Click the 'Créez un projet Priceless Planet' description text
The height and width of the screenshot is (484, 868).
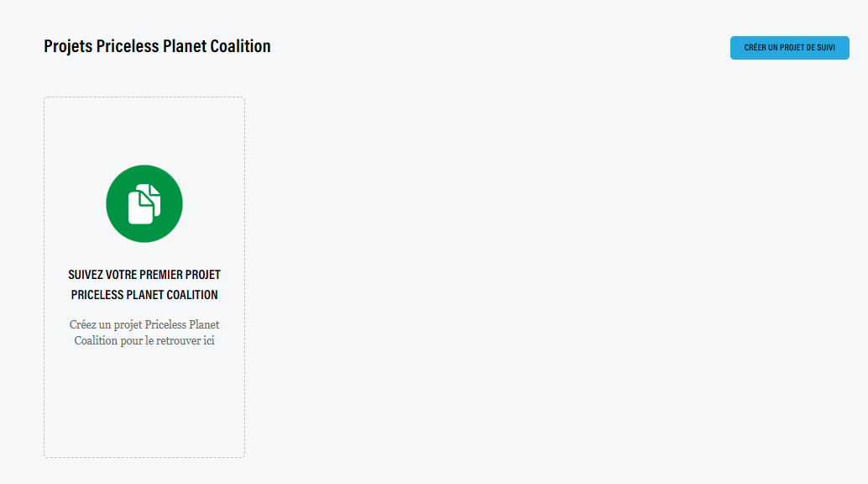pyautogui.click(x=144, y=324)
